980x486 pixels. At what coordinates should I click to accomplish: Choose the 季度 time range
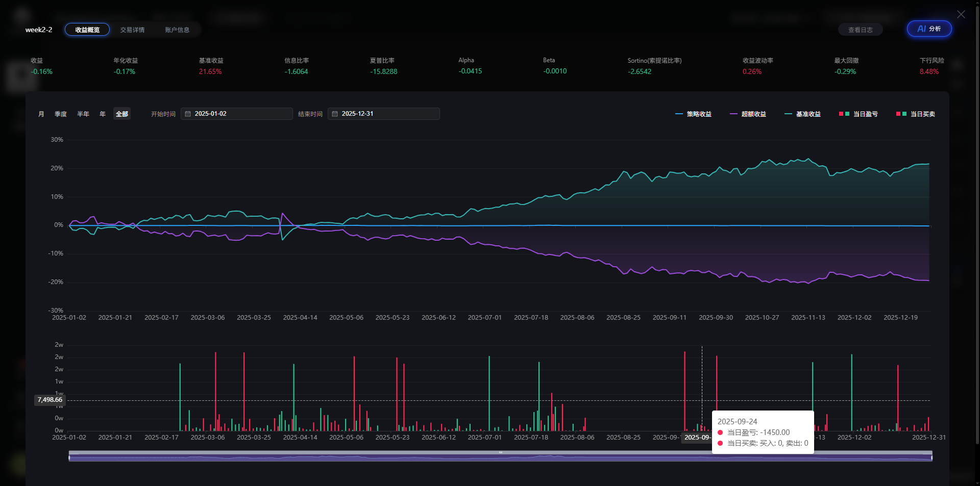coord(61,114)
